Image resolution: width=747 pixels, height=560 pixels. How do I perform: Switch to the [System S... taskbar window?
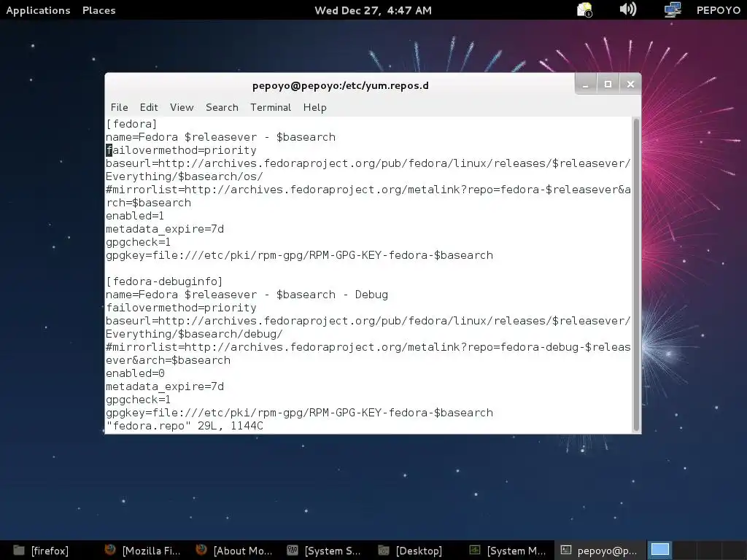click(x=324, y=551)
